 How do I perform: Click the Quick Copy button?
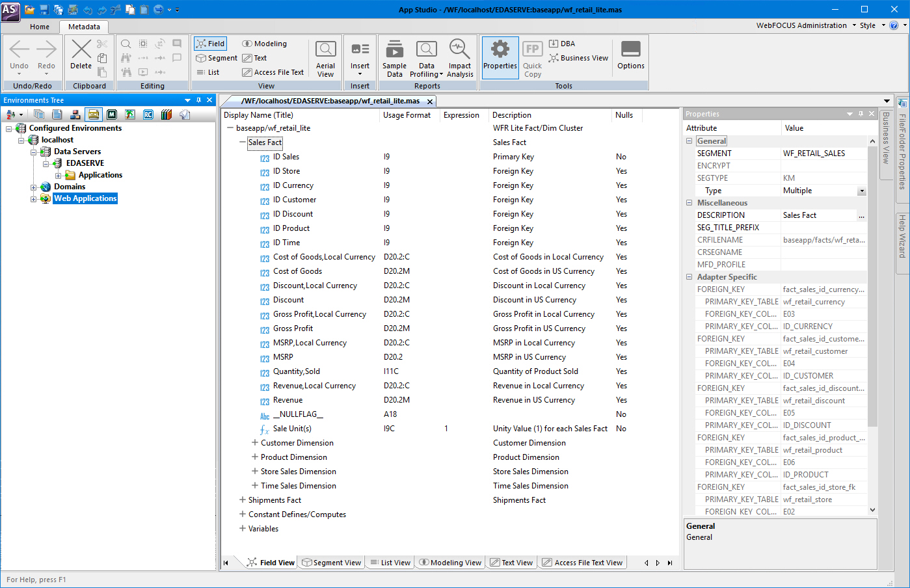pos(533,59)
